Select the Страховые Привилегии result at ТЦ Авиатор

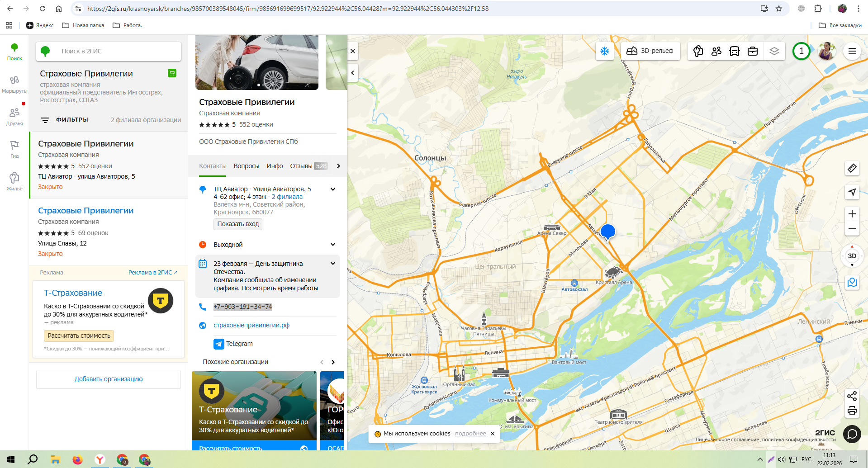109,165
